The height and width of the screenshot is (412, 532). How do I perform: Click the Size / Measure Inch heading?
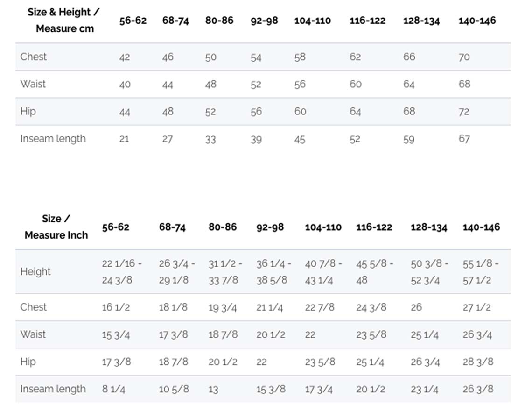[56, 227]
